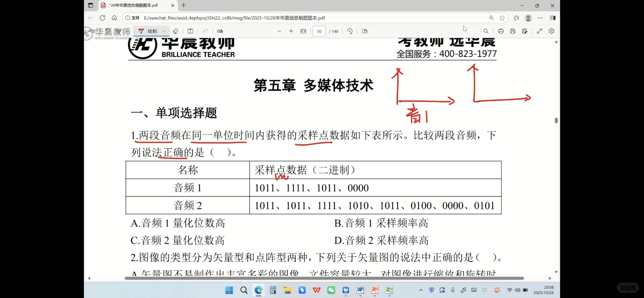Click the Fit to width icon

[x=303, y=31]
